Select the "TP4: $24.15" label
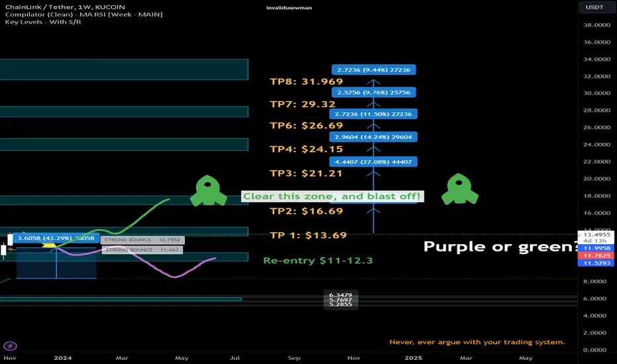 click(x=306, y=149)
